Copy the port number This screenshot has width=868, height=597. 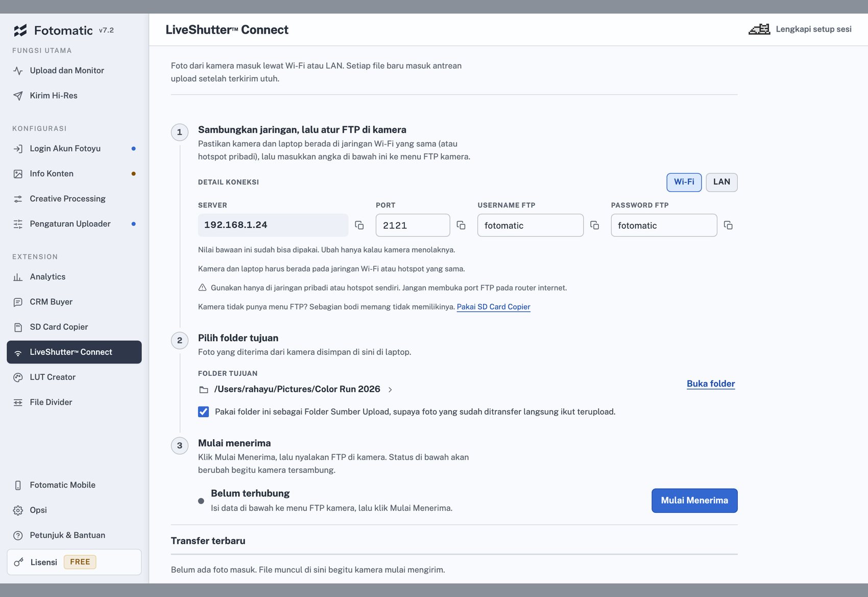click(x=461, y=225)
